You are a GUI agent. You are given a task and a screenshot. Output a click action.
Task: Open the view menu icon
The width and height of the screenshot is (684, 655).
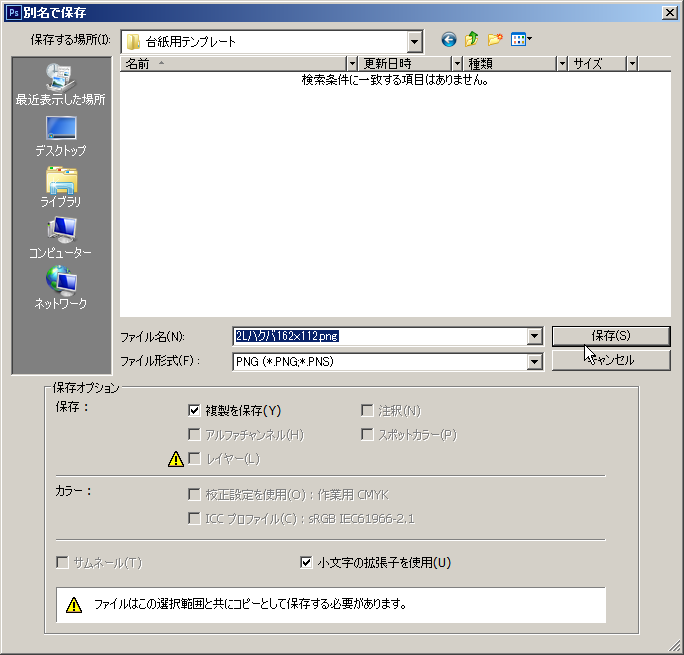pos(521,40)
